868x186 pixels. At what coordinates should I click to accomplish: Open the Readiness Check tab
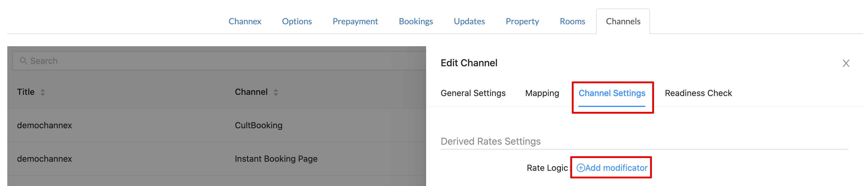pos(698,93)
